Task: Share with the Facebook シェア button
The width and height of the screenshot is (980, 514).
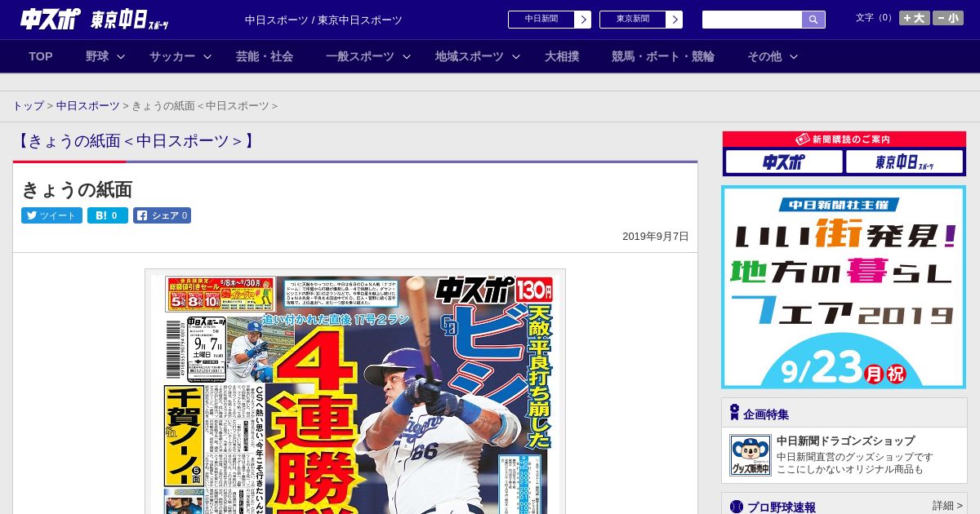Action: coord(162,215)
